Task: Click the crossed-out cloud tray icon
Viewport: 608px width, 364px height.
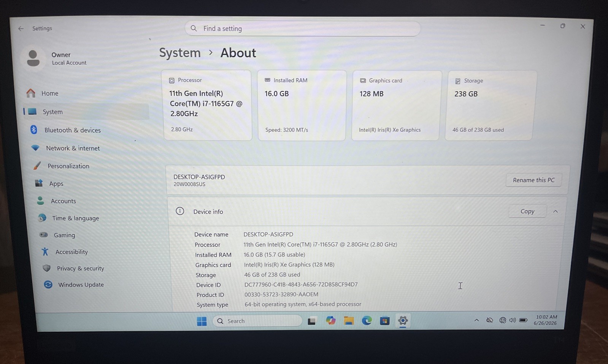Action: (x=489, y=320)
